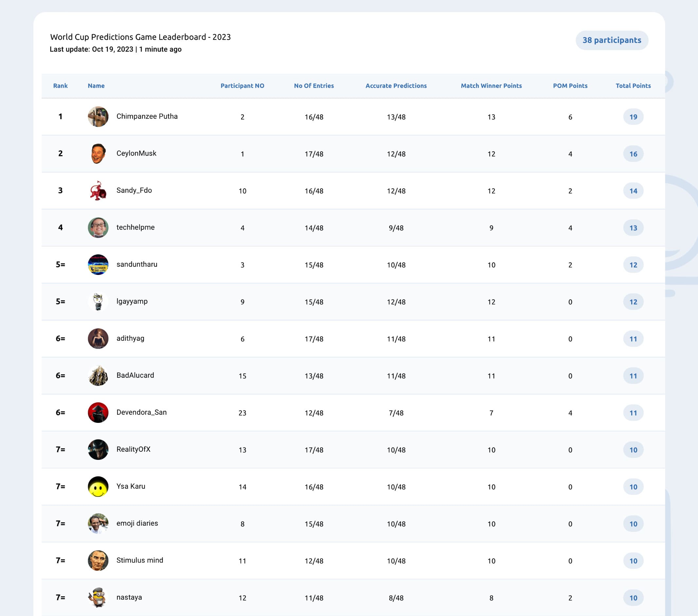Select Devendora_San's red hooded avatar
Screen dimensions: 698x616
pos(98,412)
